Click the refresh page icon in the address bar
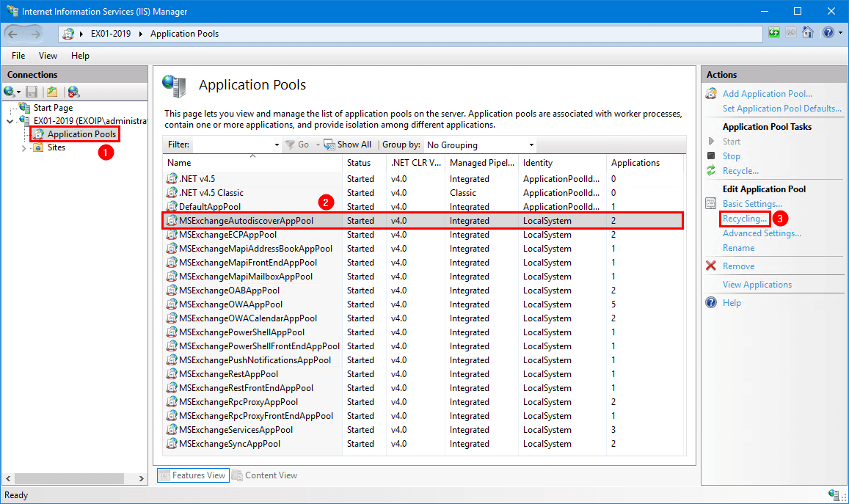849x504 pixels. tap(774, 33)
